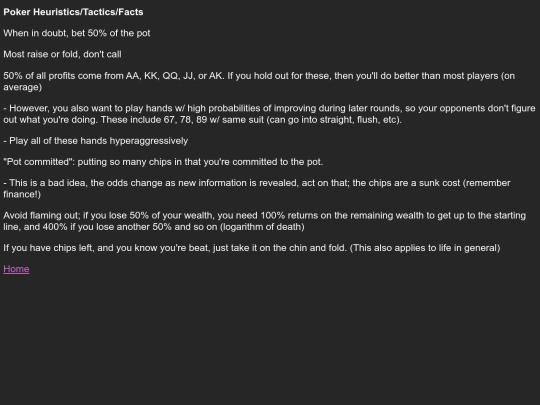
Task: Click the 'Most raise or fold' line
Action: click(x=62, y=54)
